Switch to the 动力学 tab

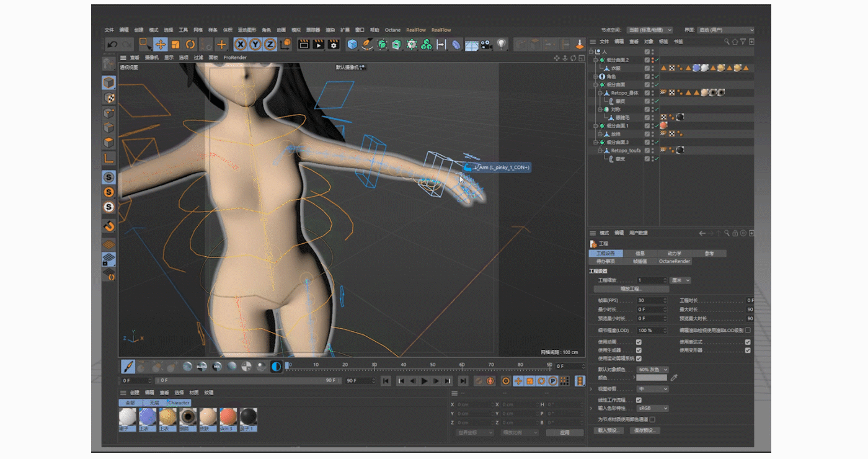675,254
